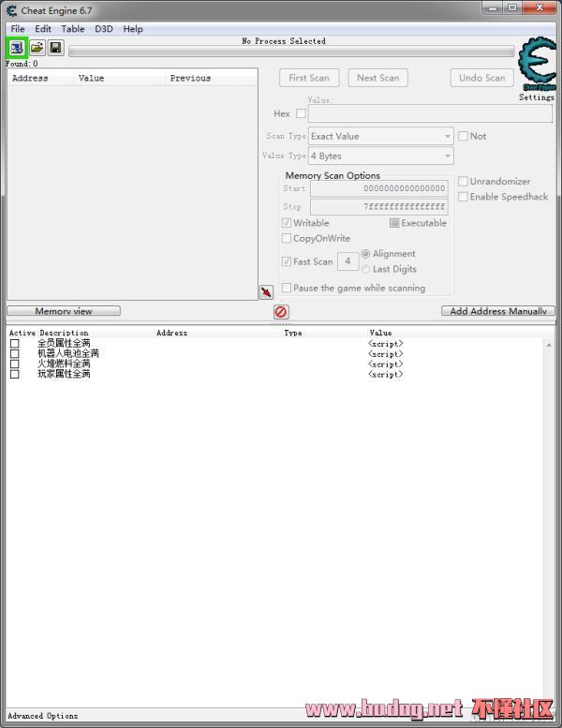562x728 pixels.
Task: Click <script> value of 玩家属性全满 row
Action: tap(385, 374)
